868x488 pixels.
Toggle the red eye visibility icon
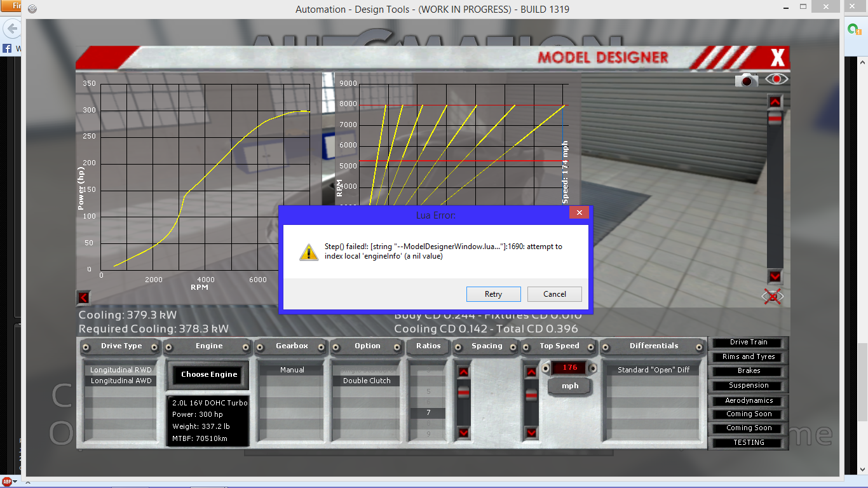tap(776, 79)
